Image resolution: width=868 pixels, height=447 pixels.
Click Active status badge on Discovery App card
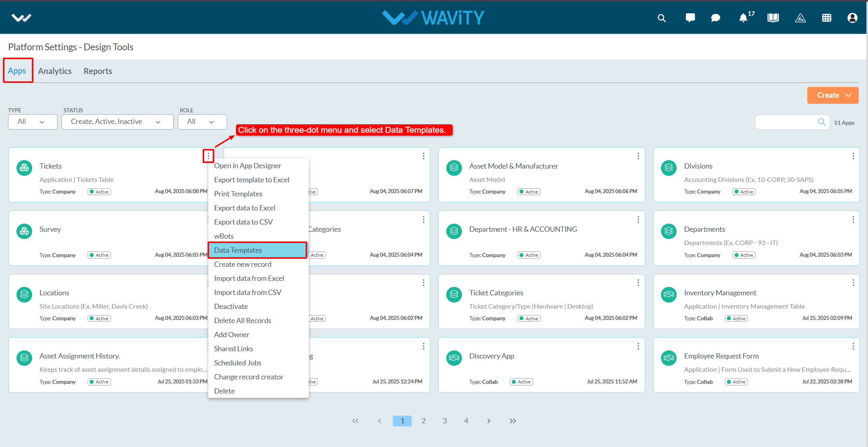click(521, 382)
